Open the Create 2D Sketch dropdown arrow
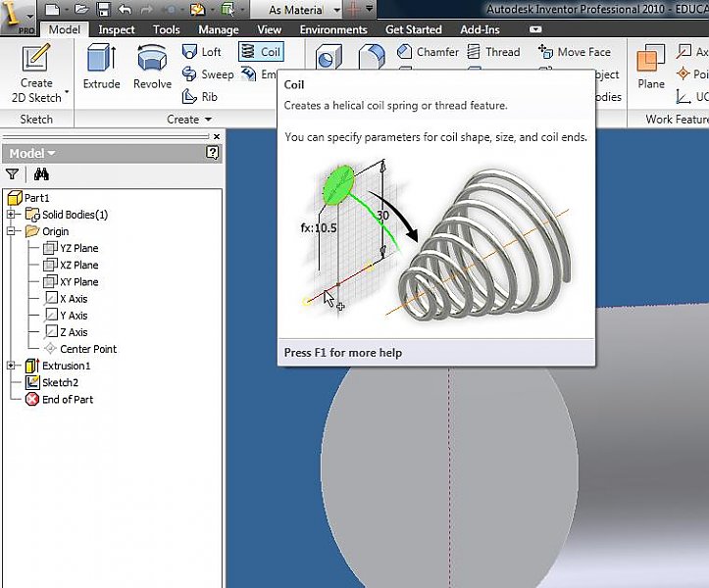The image size is (709, 588). pyautogui.click(x=67, y=92)
